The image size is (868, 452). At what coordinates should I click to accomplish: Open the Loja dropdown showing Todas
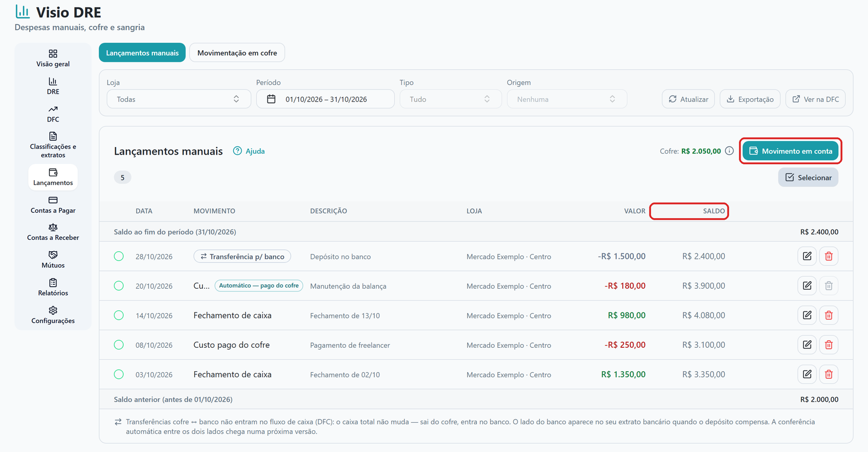[x=178, y=99]
